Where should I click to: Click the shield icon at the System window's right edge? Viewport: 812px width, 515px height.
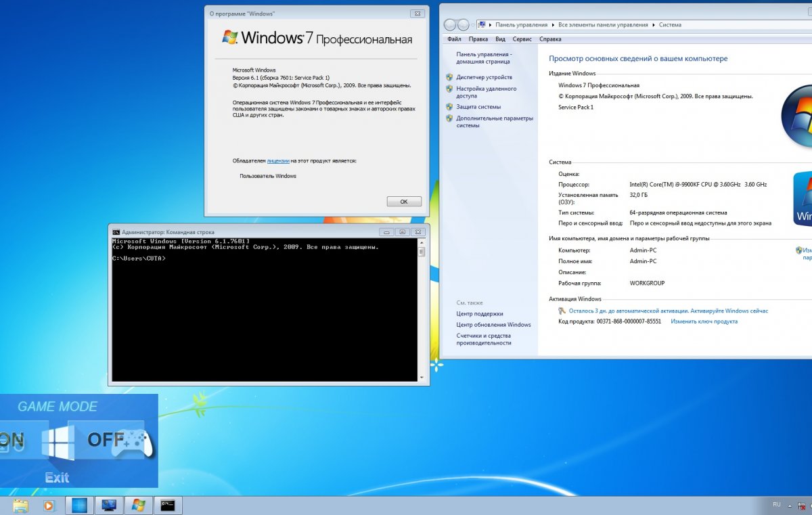tap(799, 250)
